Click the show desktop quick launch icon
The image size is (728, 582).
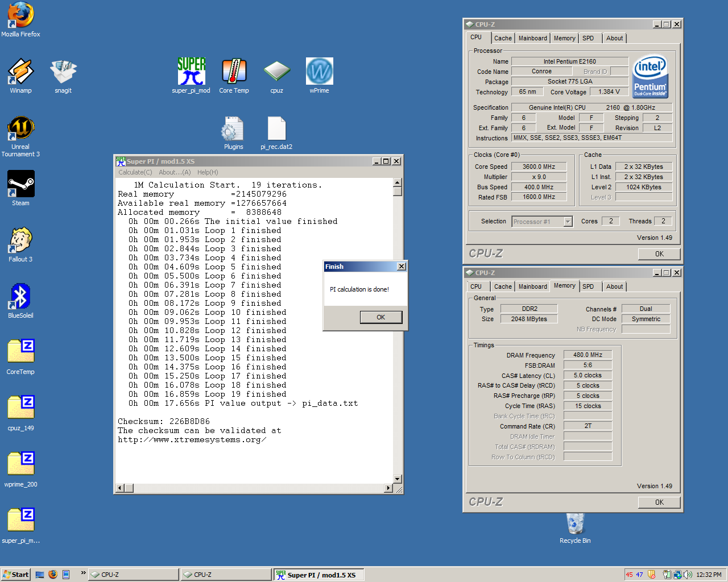[40, 575]
